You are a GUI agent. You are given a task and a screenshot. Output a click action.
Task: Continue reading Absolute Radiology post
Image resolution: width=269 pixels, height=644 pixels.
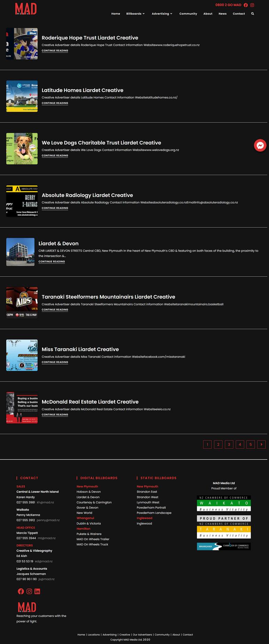coord(55,208)
